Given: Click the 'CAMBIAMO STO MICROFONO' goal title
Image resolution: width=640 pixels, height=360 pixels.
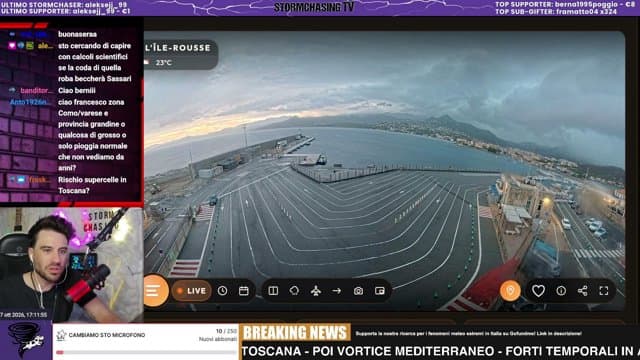Looking at the screenshot, I should [x=107, y=335].
